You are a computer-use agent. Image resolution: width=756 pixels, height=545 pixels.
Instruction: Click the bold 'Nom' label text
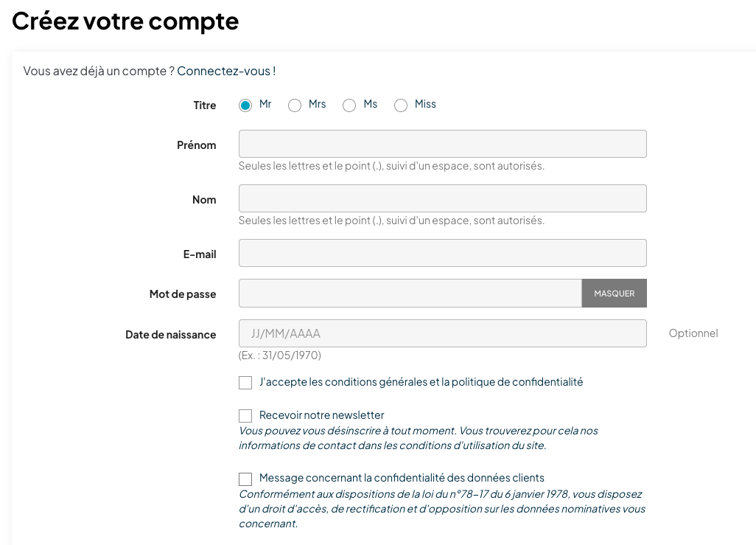[x=204, y=200]
